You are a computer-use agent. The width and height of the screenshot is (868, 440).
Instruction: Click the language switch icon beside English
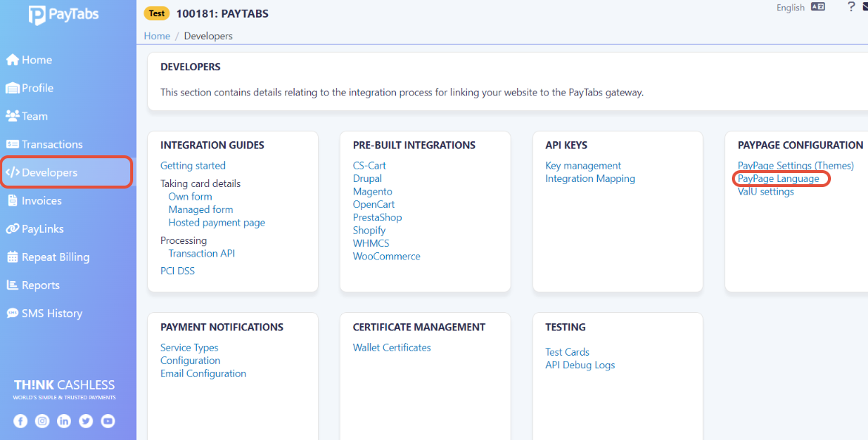pos(818,7)
